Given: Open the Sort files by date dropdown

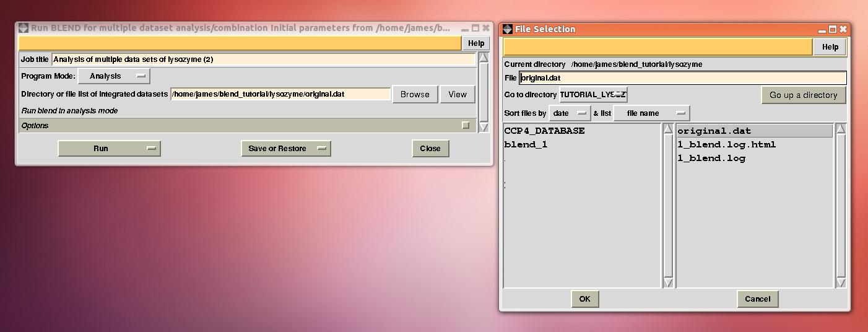Looking at the screenshot, I should 570,113.
